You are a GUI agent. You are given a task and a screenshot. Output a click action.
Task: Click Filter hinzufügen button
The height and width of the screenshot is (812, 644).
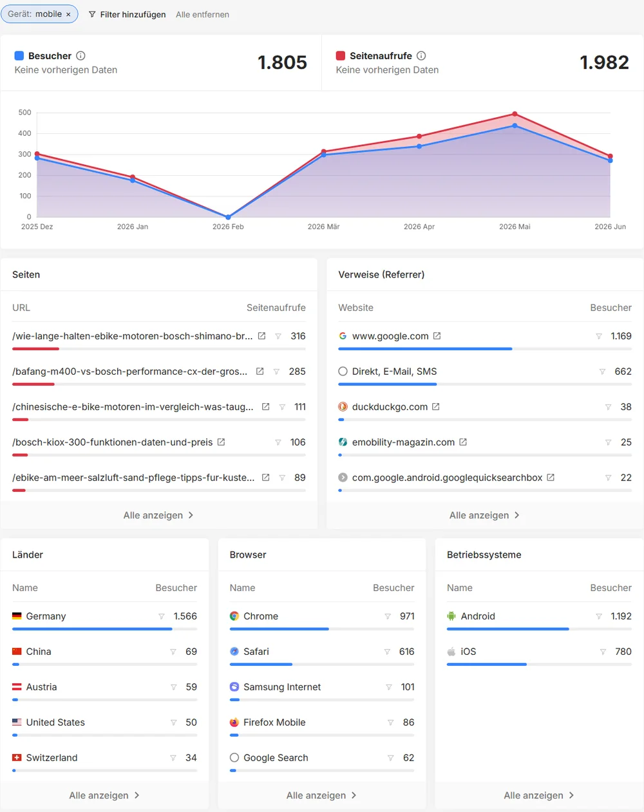(127, 14)
